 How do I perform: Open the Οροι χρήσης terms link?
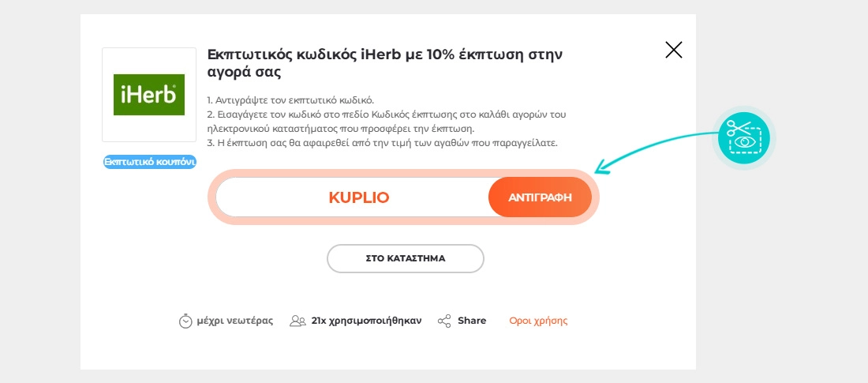coord(538,321)
